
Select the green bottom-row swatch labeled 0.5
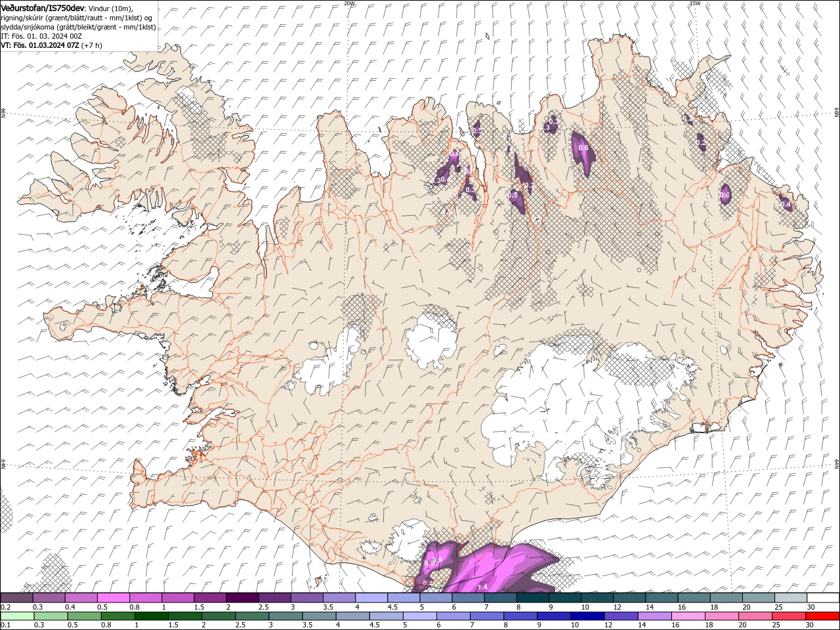point(84,616)
